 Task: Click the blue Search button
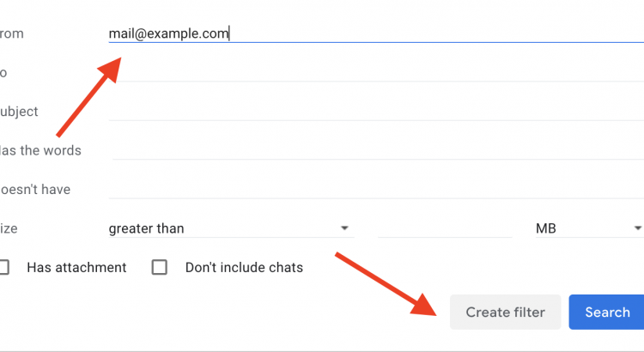click(x=607, y=313)
